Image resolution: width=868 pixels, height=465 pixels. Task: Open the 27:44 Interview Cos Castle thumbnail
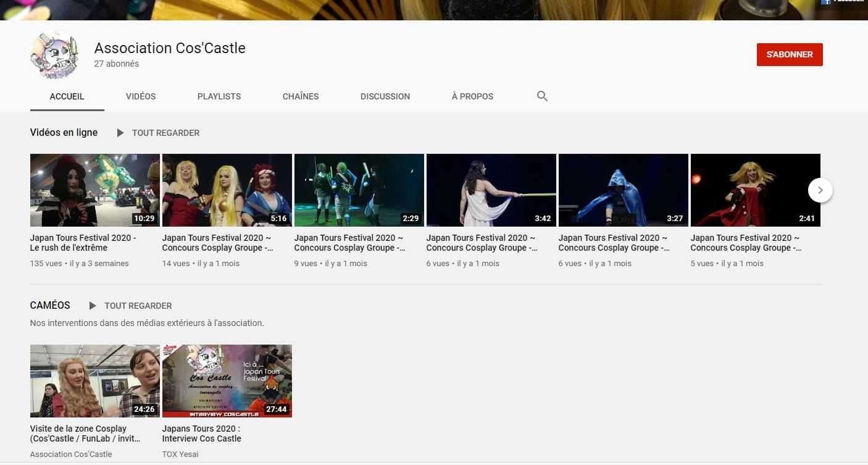[227, 381]
